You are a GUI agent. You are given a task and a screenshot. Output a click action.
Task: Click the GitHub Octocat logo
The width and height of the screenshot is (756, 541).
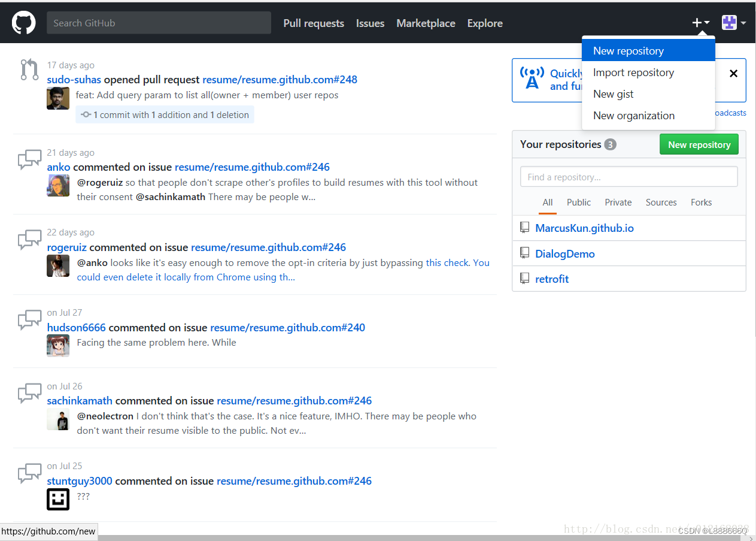[x=24, y=23]
